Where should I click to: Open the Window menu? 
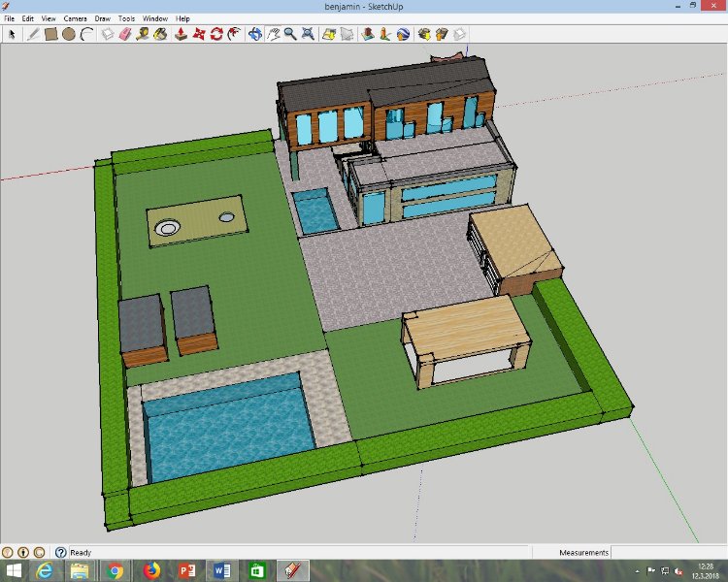tap(153, 18)
